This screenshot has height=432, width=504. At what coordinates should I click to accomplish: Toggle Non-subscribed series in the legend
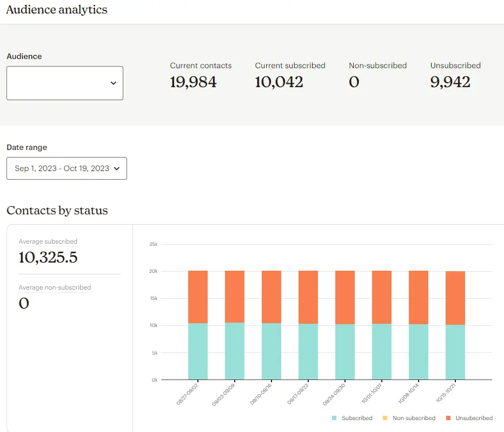click(x=410, y=418)
